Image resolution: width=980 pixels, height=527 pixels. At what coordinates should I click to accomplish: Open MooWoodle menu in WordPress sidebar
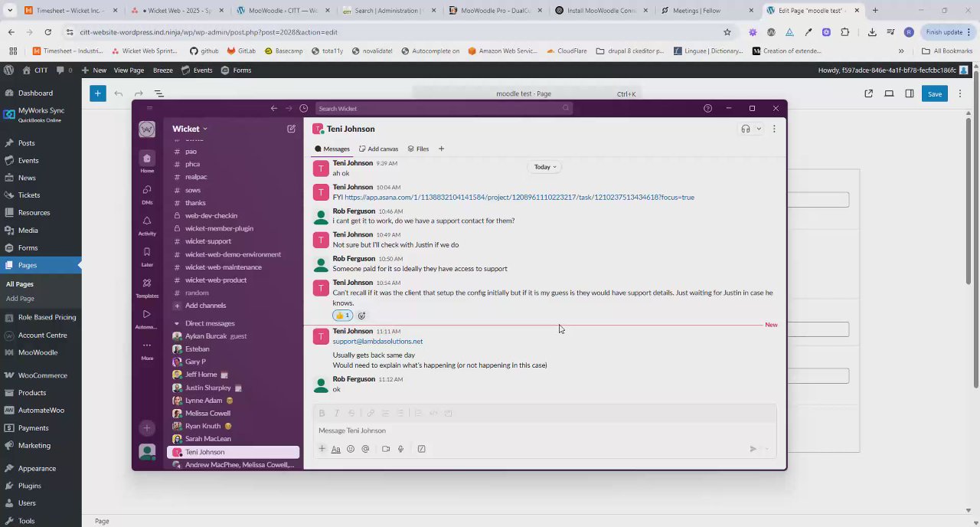(41, 352)
